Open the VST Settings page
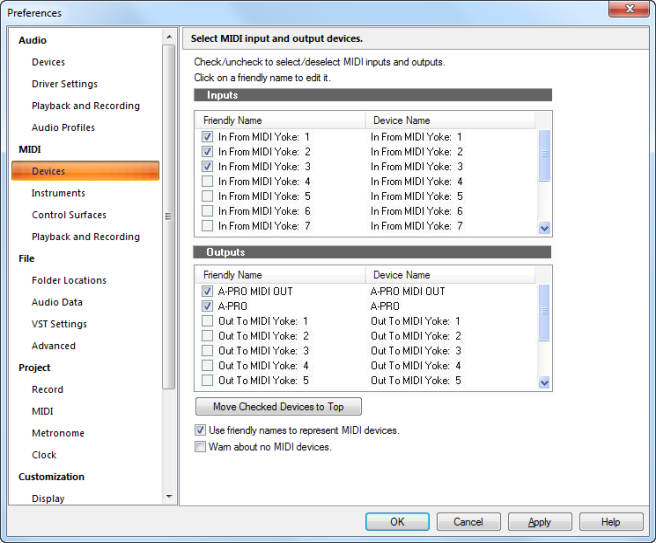The image size is (656, 543). [x=59, y=324]
